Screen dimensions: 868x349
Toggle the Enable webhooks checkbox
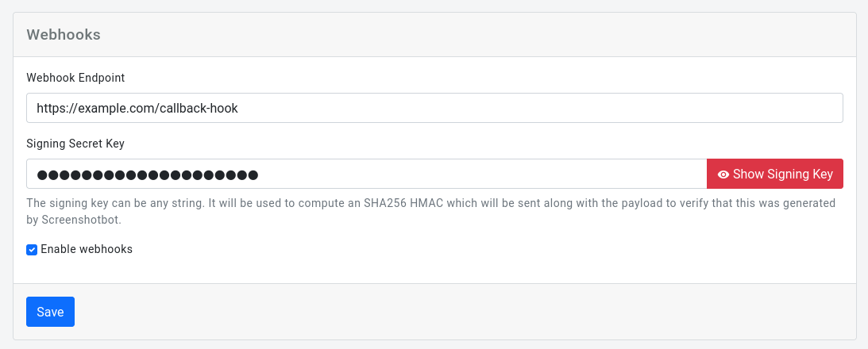coord(32,249)
